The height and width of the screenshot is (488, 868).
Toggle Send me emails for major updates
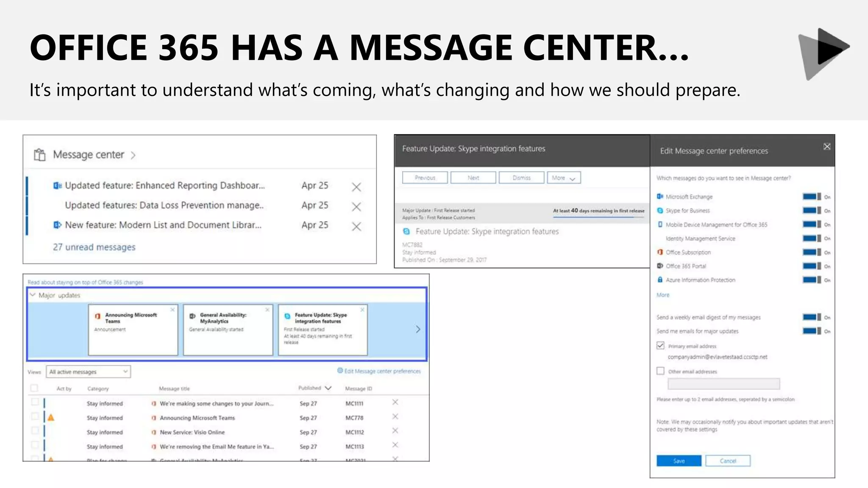click(812, 331)
